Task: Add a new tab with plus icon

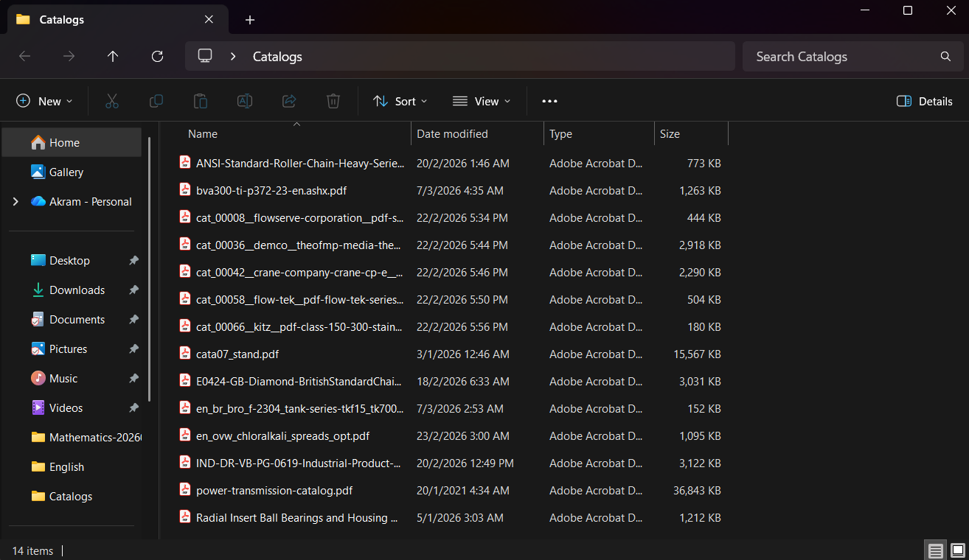Action: pyautogui.click(x=250, y=20)
